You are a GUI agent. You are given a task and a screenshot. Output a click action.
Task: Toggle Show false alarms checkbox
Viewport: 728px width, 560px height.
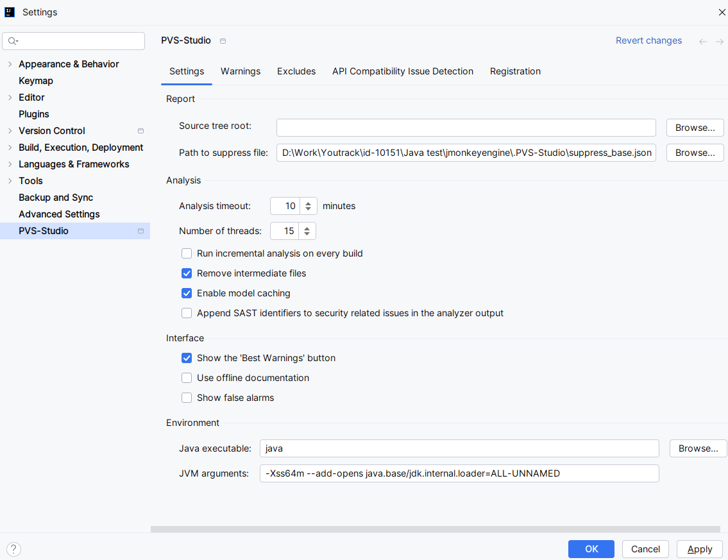pyautogui.click(x=187, y=398)
